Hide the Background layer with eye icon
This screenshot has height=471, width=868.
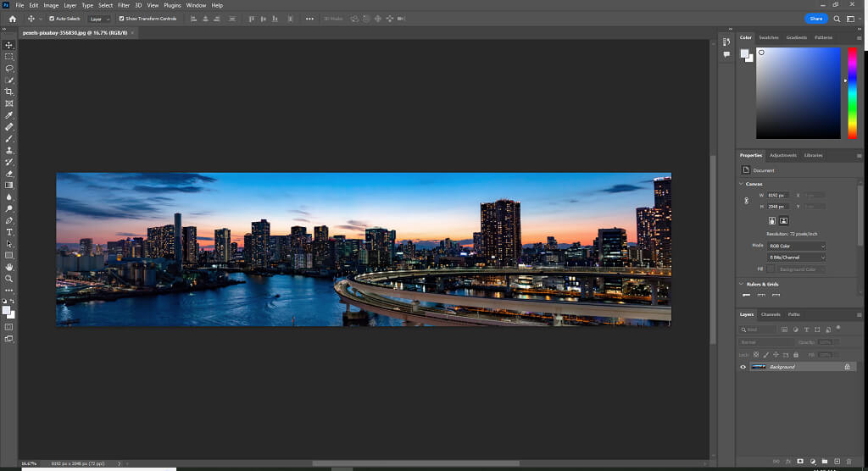click(743, 367)
